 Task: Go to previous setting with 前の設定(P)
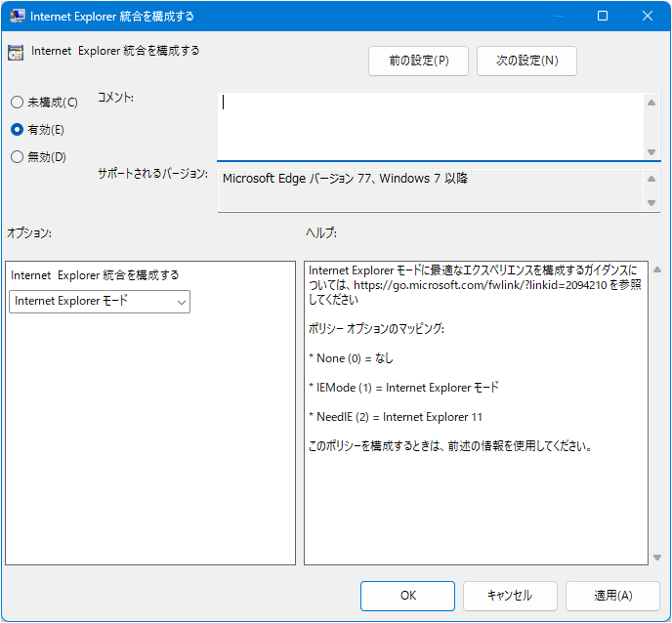click(418, 61)
